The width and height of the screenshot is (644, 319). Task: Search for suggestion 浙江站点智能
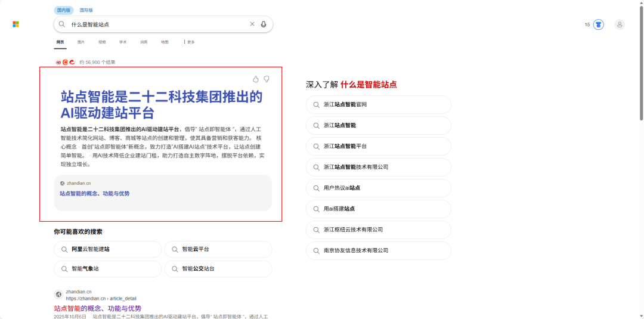378,125
